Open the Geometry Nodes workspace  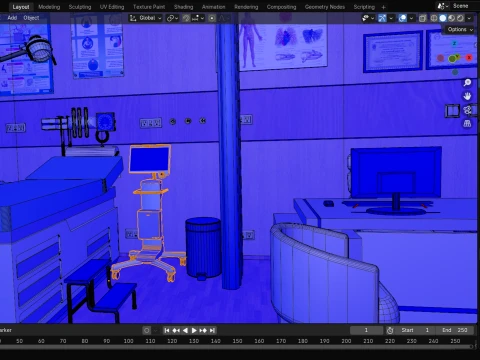pos(325,7)
